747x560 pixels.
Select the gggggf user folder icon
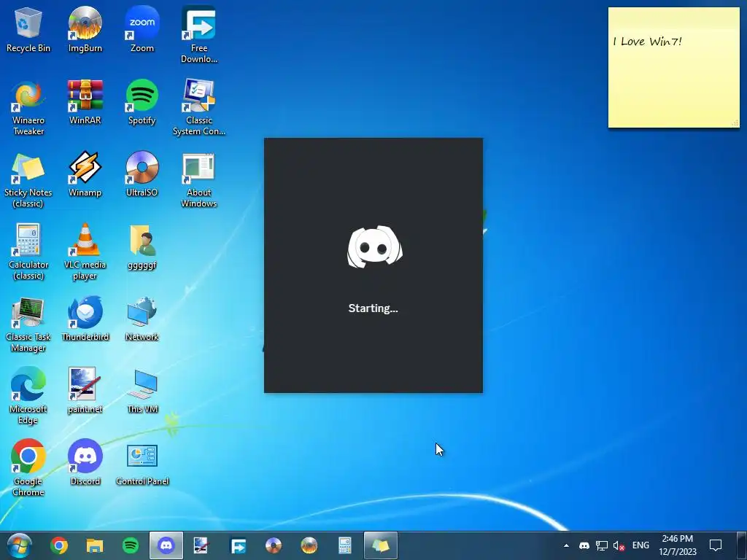click(142, 246)
